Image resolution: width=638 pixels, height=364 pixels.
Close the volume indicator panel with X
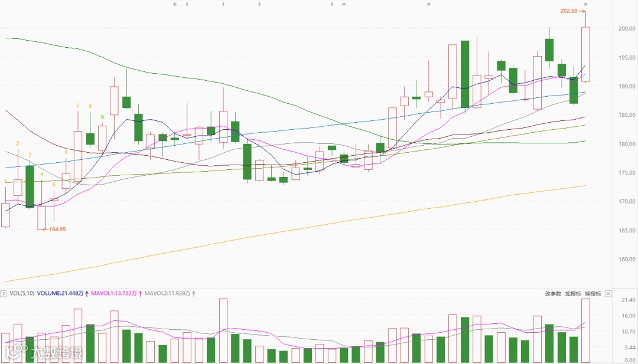coord(608,293)
